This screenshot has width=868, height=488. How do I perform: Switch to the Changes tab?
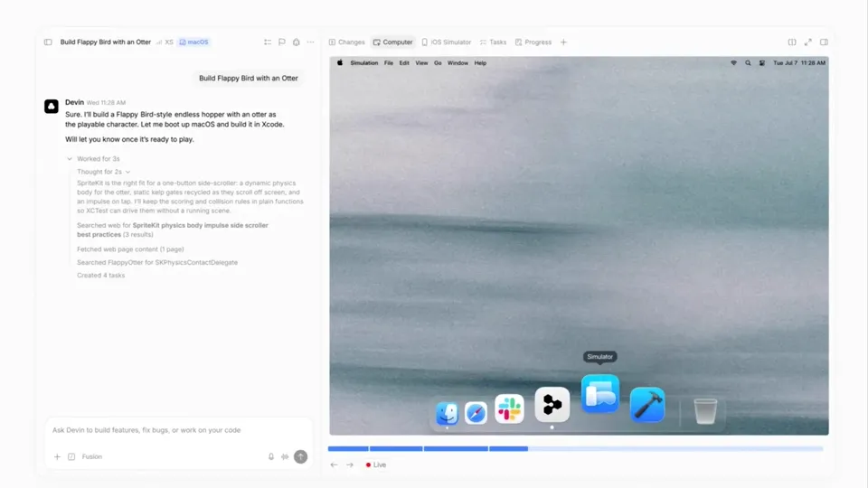click(x=346, y=42)
